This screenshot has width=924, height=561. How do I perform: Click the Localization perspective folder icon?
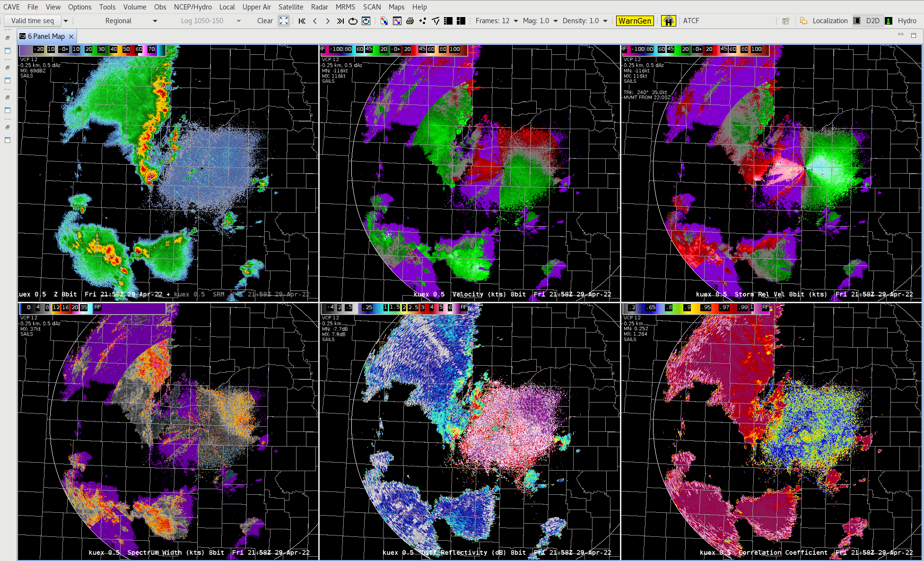tap(804, 21)
